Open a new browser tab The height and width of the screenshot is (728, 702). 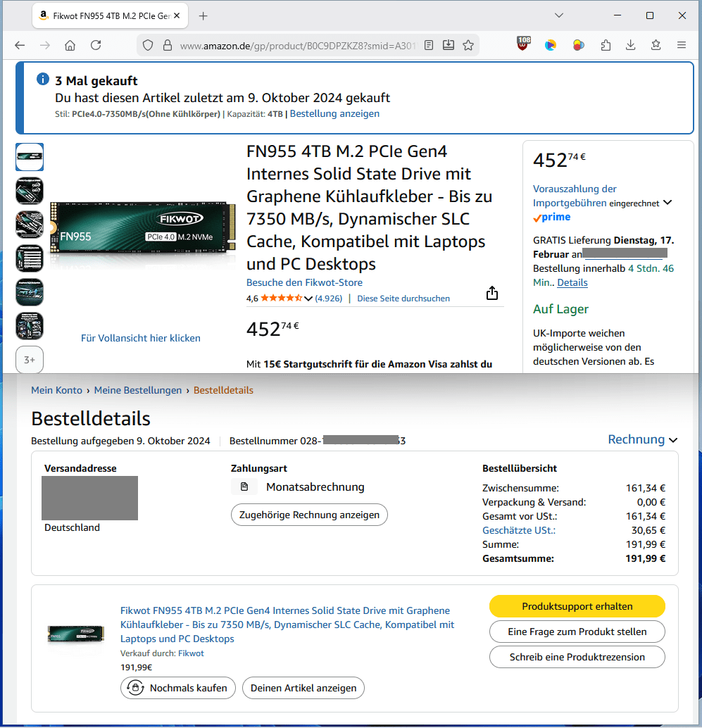(x=203, y=15)
